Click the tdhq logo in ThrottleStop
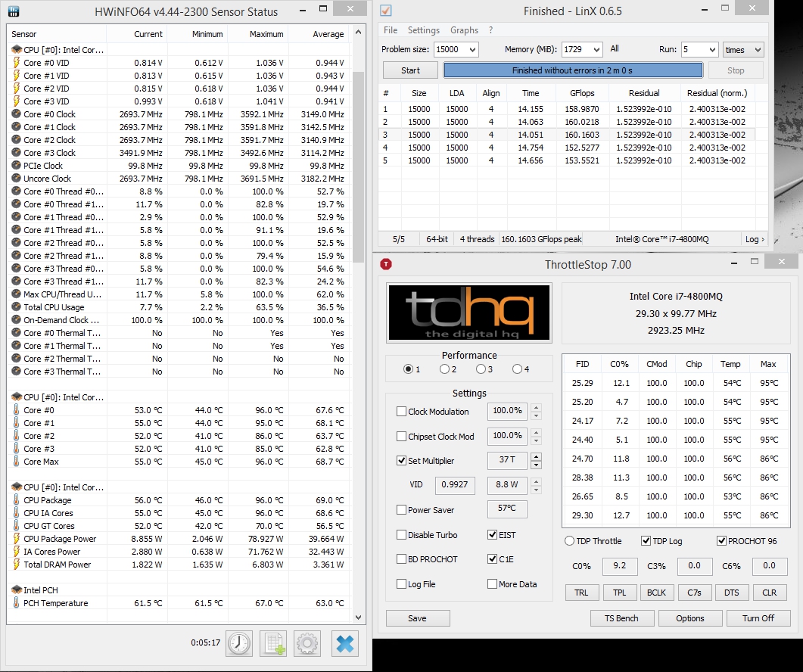This screenshot has width=803, height=672. [x=468, y=313]
